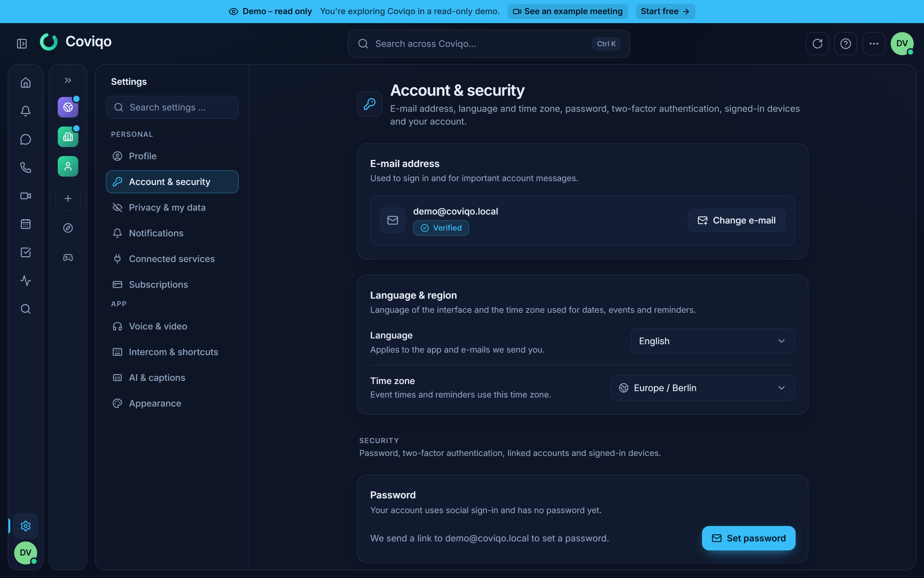Image resolution: width=924 pixels, height=578 pixels.
Task: Click the Set password button
Action: tap(749, 538)
